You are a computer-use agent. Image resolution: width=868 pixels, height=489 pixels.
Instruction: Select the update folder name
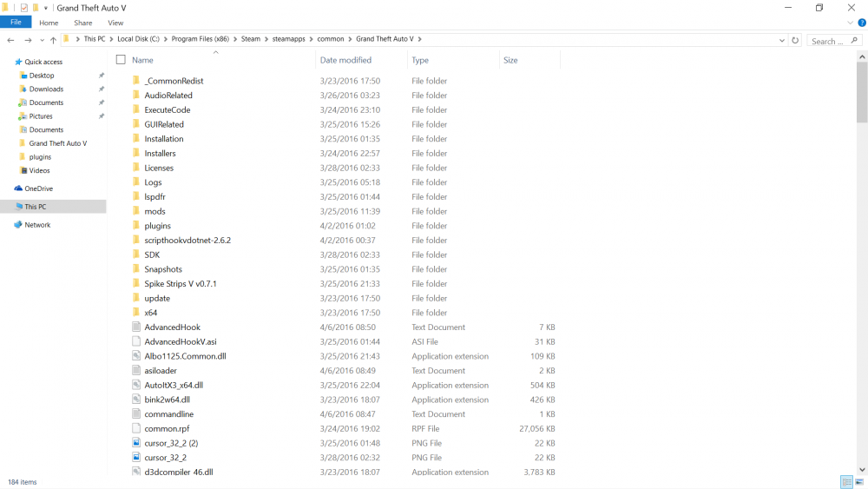tap(157, 298)
